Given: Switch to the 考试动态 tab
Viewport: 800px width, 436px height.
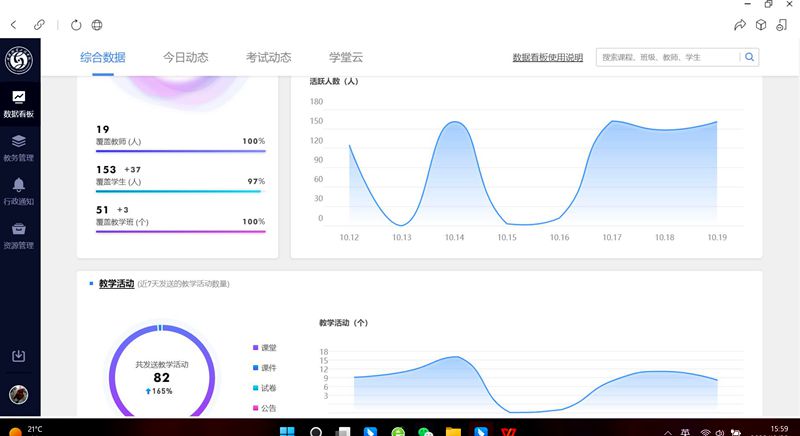Looking at the screenshot, I should coord(268,58).
